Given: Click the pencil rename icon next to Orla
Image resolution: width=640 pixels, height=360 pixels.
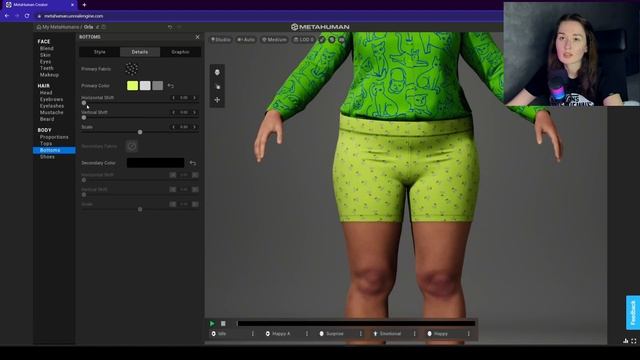Looking at the screenshot, I should click(x=98, y=27).
